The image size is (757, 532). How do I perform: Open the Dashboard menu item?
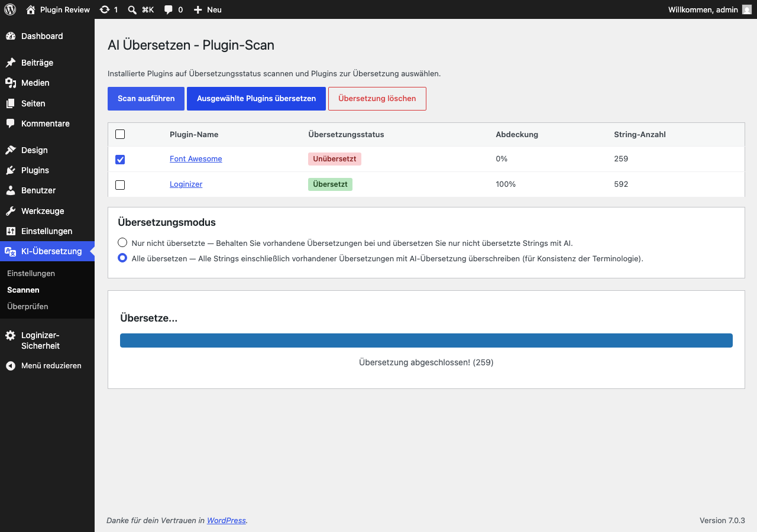click(47, 36)
